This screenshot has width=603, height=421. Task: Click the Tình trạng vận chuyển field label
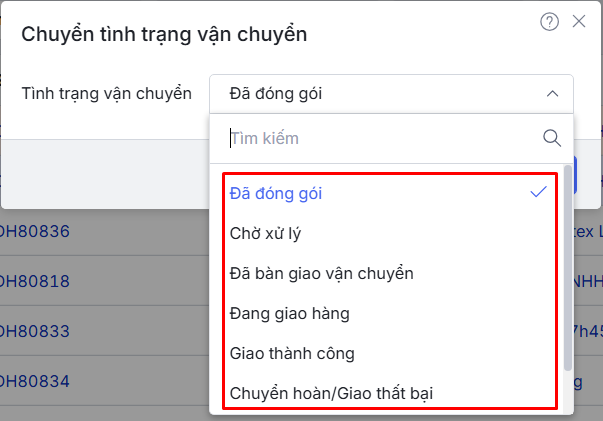pos(106,94)
